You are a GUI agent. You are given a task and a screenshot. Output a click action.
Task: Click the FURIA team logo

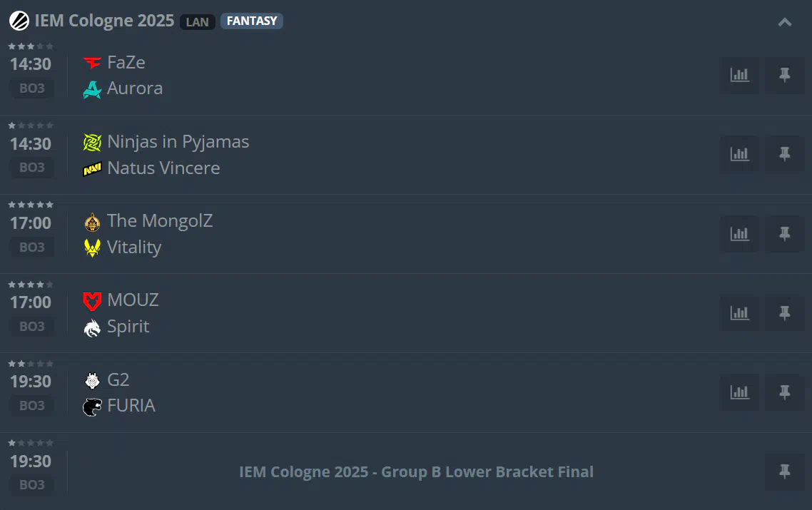point(92,407)
